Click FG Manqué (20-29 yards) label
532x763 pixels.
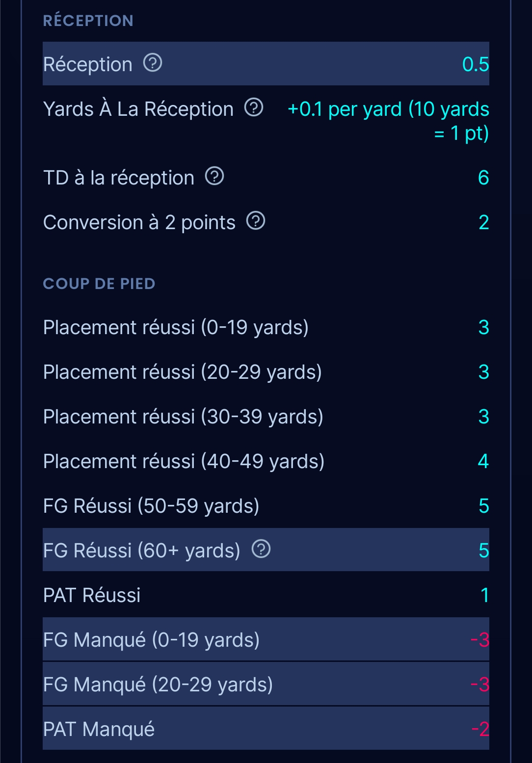158,684
